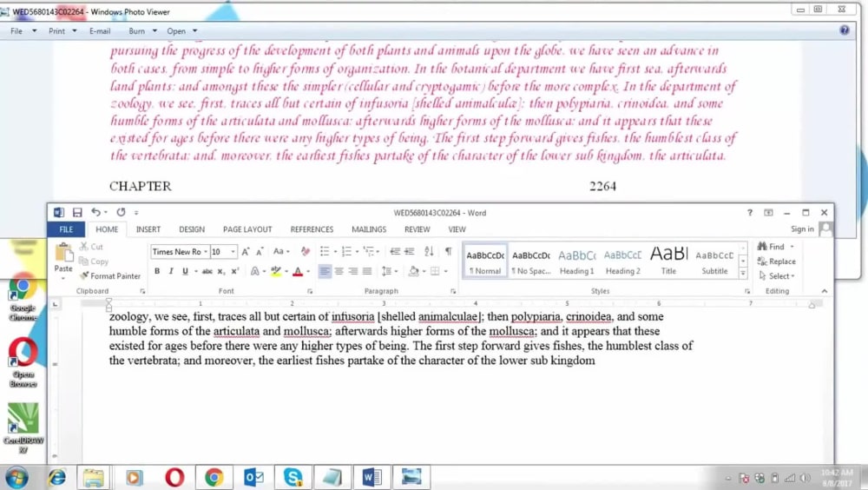Collapse the Word ribbon
The image size is (868, 490).
point(825,291)
